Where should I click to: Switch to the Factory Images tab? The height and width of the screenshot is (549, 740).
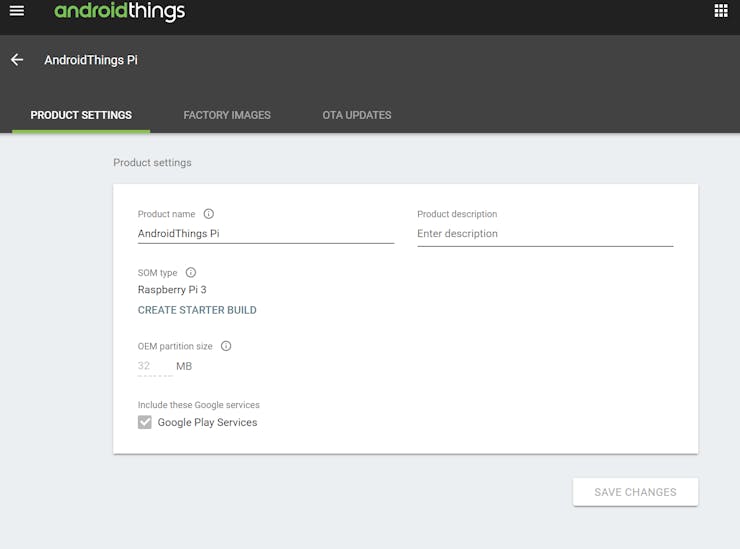(227, 115)
